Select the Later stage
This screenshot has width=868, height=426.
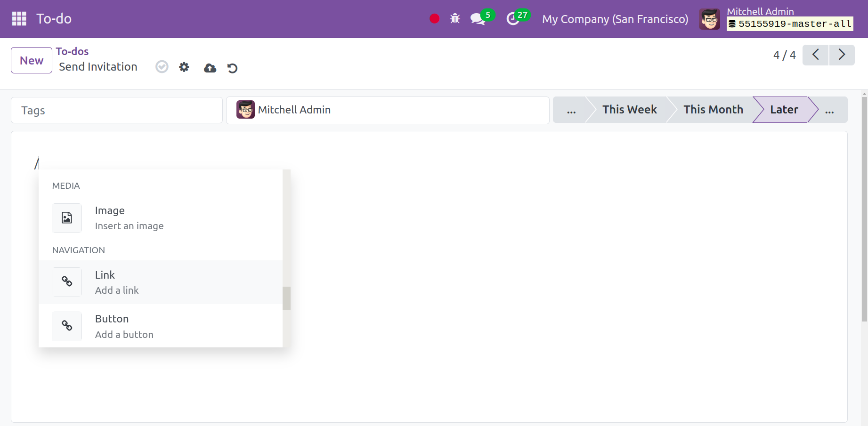tap(784, 110)
